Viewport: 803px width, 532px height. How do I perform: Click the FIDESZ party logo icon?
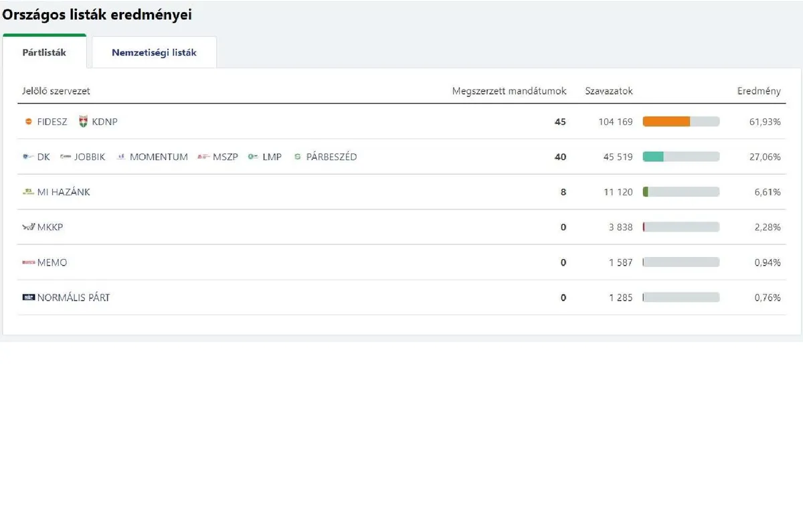tap(28, 122)
